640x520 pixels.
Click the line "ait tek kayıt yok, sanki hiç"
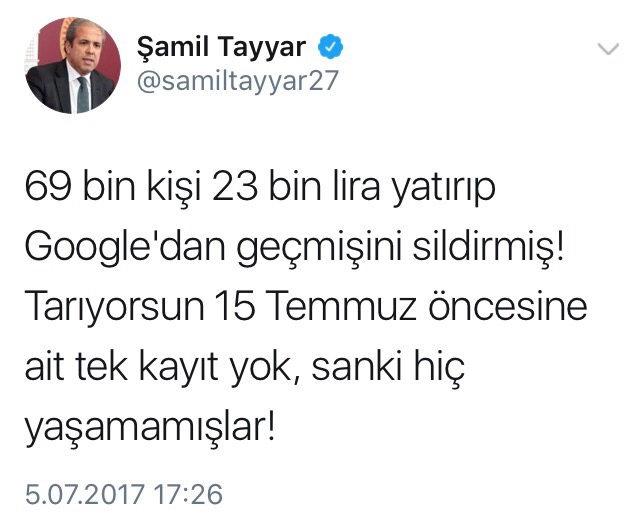[x=245, y=367]
